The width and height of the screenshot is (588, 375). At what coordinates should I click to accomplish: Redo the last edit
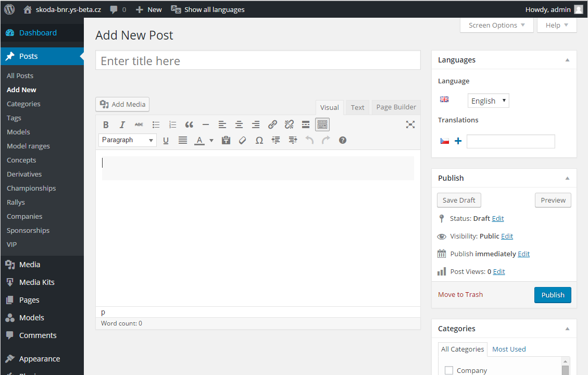tap(326, 140)
